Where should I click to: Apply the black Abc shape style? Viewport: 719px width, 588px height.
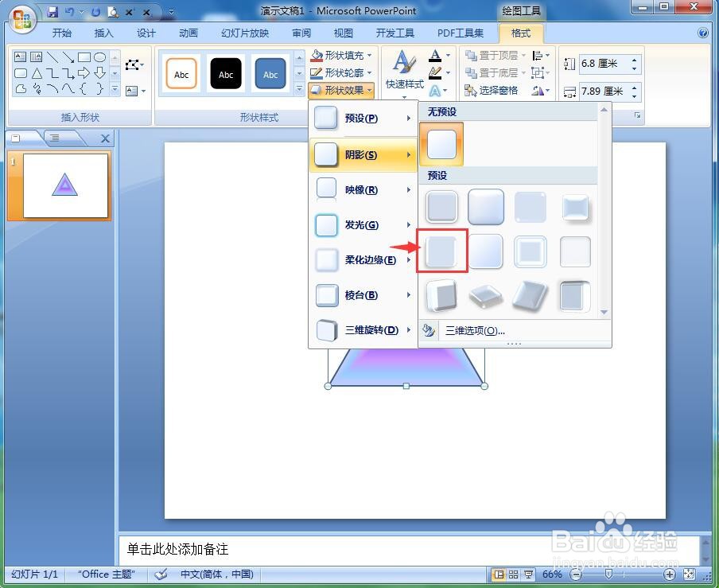(x=226, y=74)
